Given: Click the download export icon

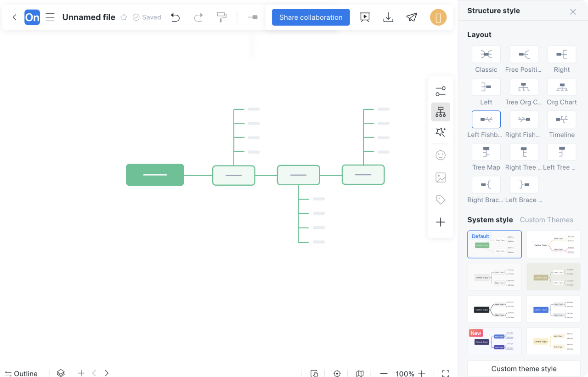Looking at the screenshot, I should 388,17.
